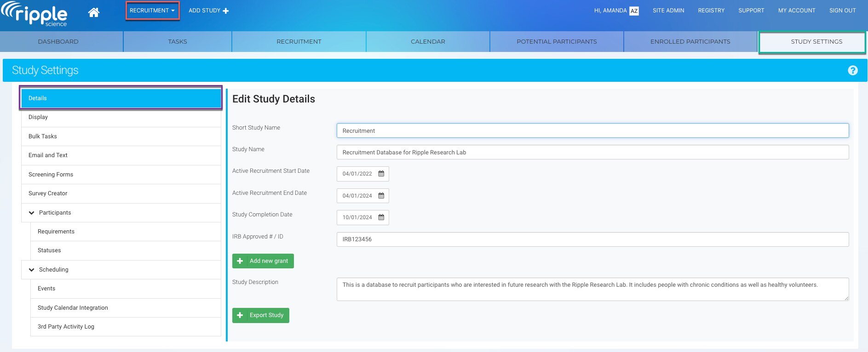Switch to the Potential Participants tab
868x352 pixels.
(557, 42)
